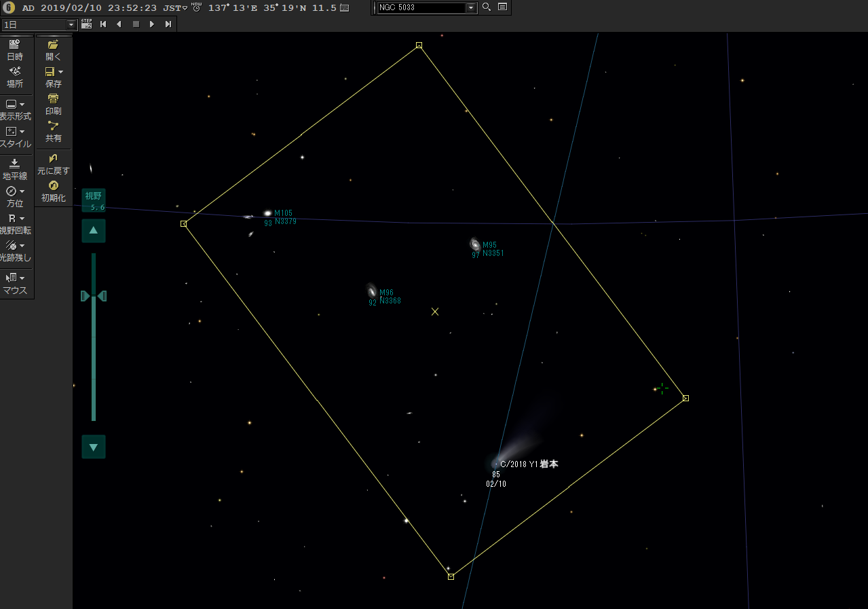Screen dimensions: 868x609
Task: Click the top corner handle of yellow frame
Action: (419, 45)
